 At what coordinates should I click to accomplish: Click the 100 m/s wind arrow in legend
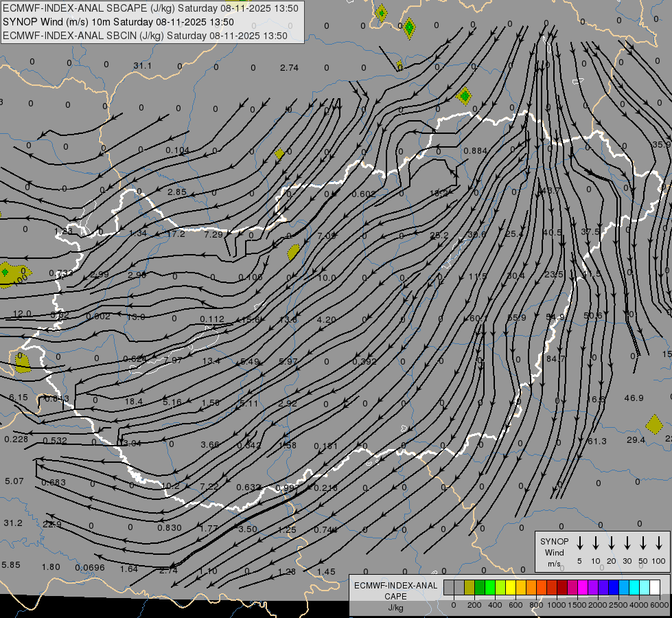tap(659, 543)
